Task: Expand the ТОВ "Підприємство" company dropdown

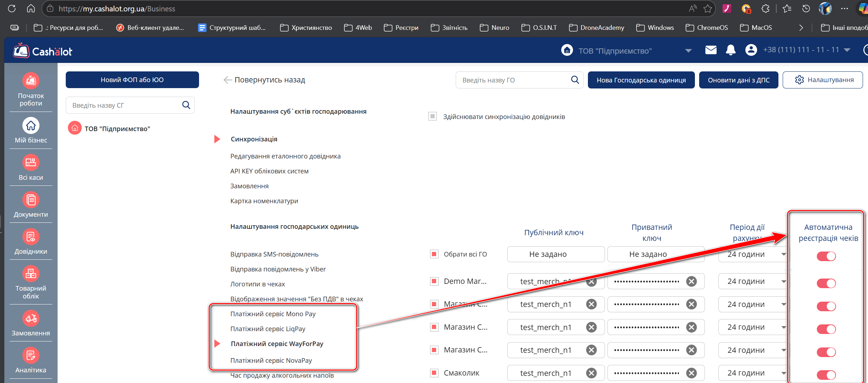Action: 688,51
